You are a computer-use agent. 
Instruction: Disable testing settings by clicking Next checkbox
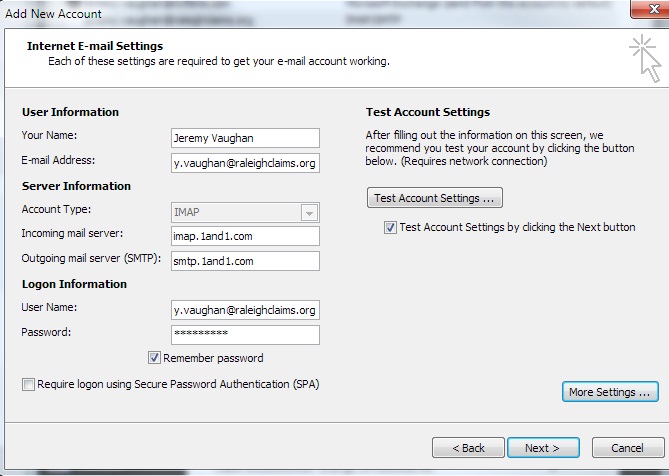click(x=391, y=228)
